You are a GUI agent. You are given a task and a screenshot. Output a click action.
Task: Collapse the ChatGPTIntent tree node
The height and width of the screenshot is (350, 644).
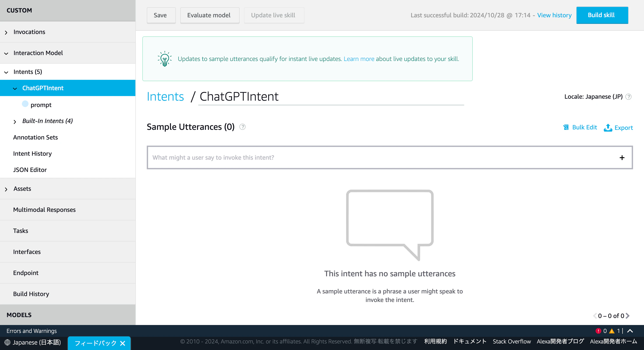pyautogui.click(x=15, y=88)
